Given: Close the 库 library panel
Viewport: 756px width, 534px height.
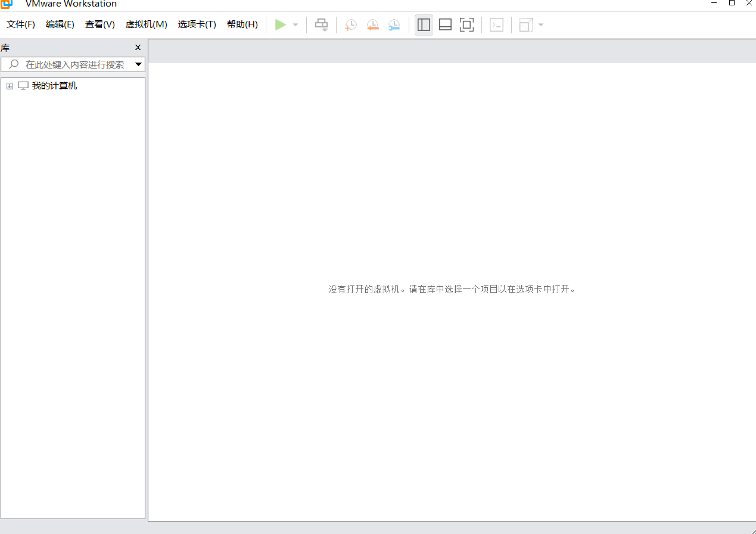Looking at the screenshot, I should click(x=138, y=48).
